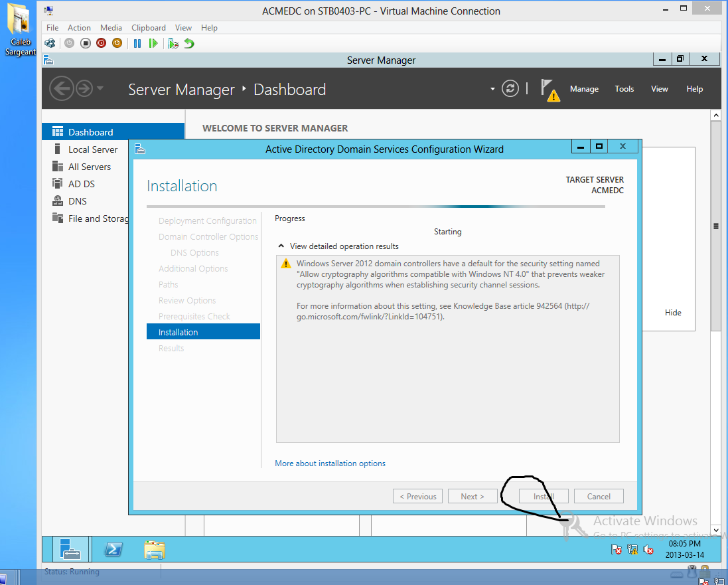Viewport: 728px width, 585px height.
Task: Open File Explorer from guest taskbar
Action: pos(155,549)
